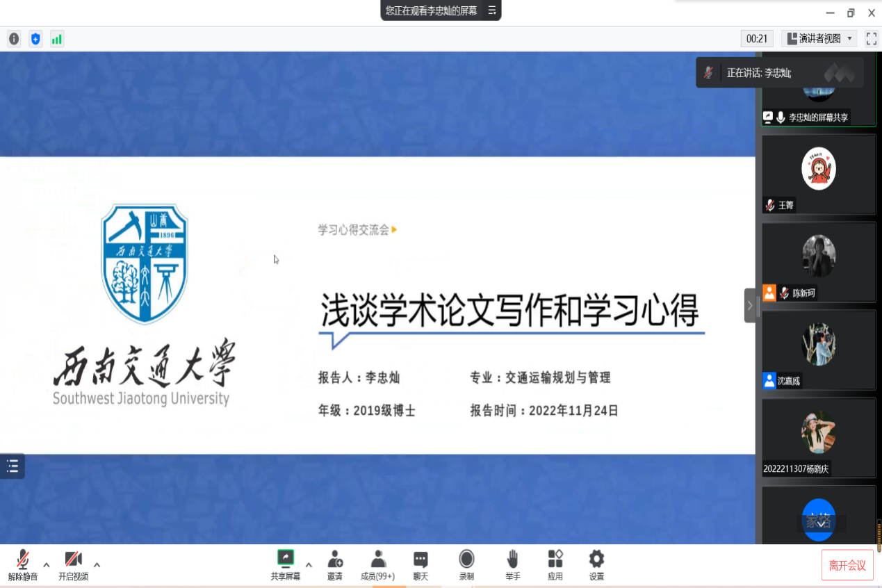Open the 应用 apps panel
This screenshot has height=588, width=882.
(555, 564)
